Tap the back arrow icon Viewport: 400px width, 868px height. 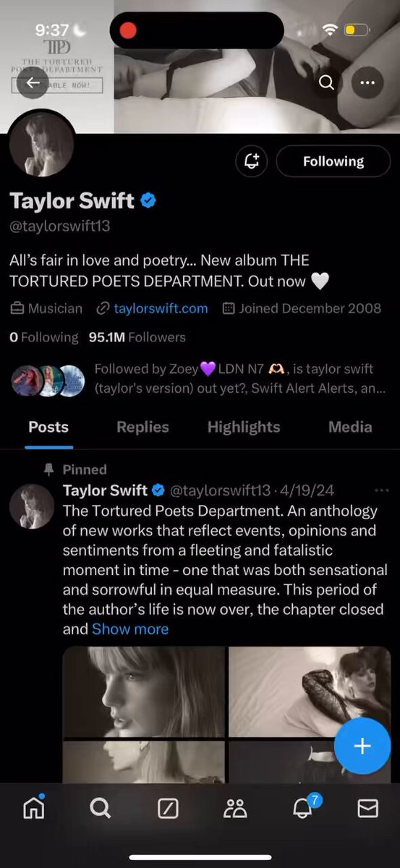pos(33,82)
